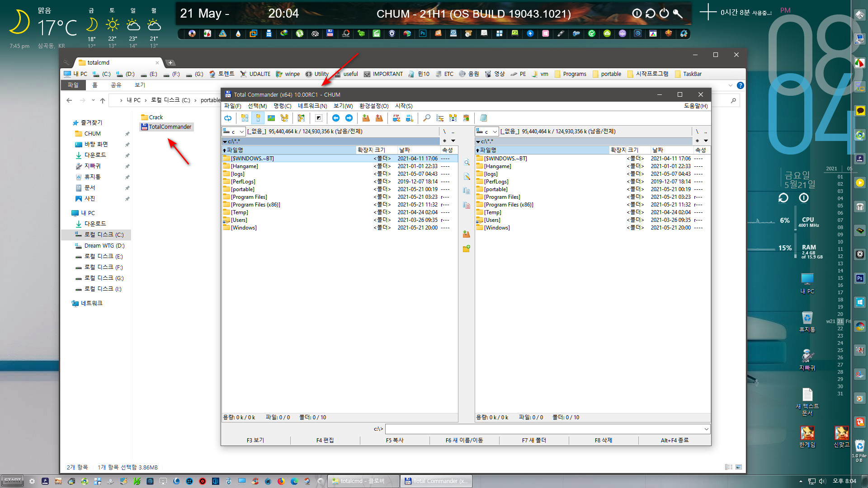Click the Refresh (reread source) toolbar icon
This screenshot has height=488, width=868.
[x=228, y=118]
